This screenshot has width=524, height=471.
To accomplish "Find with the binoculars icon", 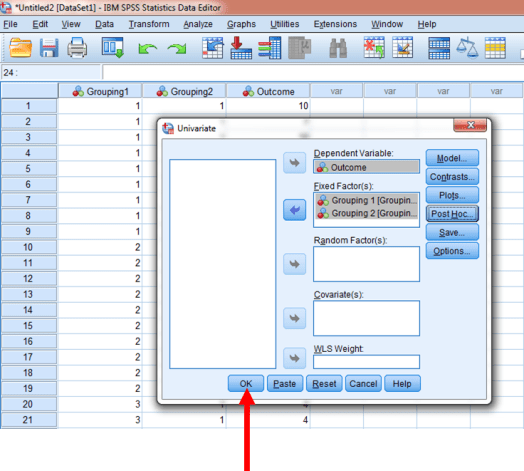I will click(x=338, y=48).
